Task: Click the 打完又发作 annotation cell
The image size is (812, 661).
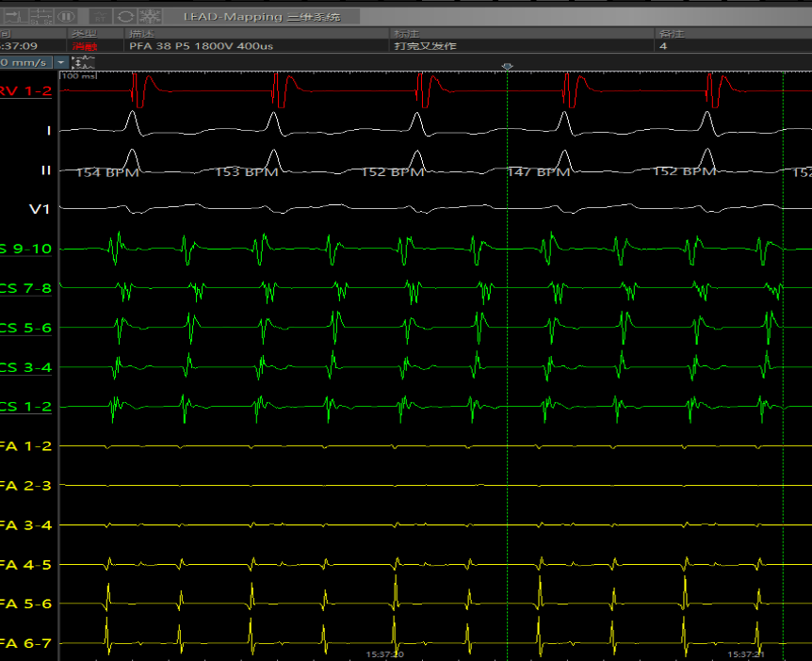Action: click(x=424, y=46)
